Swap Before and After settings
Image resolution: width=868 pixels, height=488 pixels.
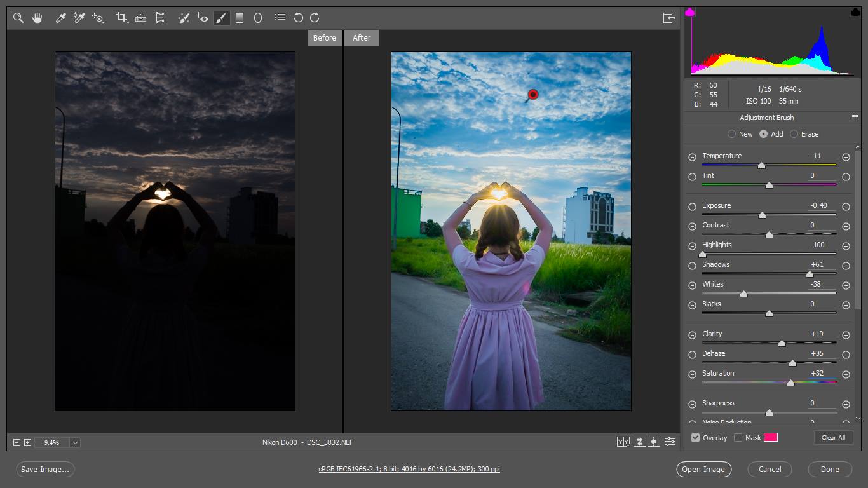(x=639, y=442)
